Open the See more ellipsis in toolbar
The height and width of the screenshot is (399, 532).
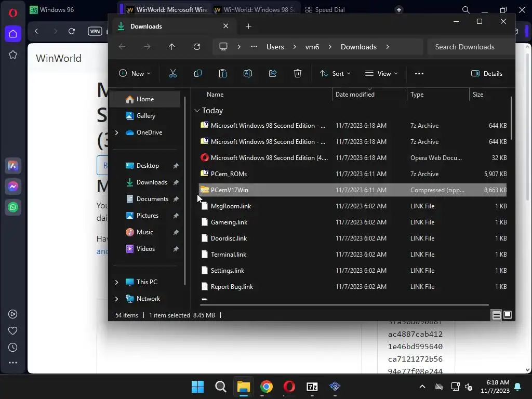[x=419, y=73]
